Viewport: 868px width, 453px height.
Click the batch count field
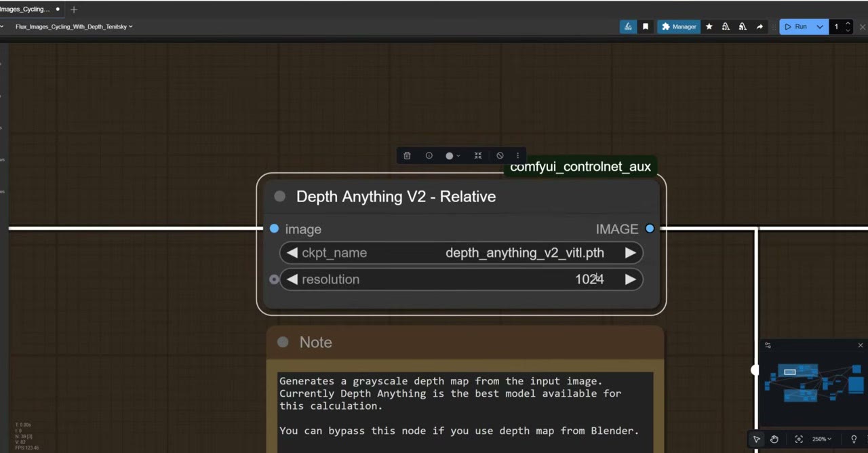pyautogui.click(x=837, y=26)
